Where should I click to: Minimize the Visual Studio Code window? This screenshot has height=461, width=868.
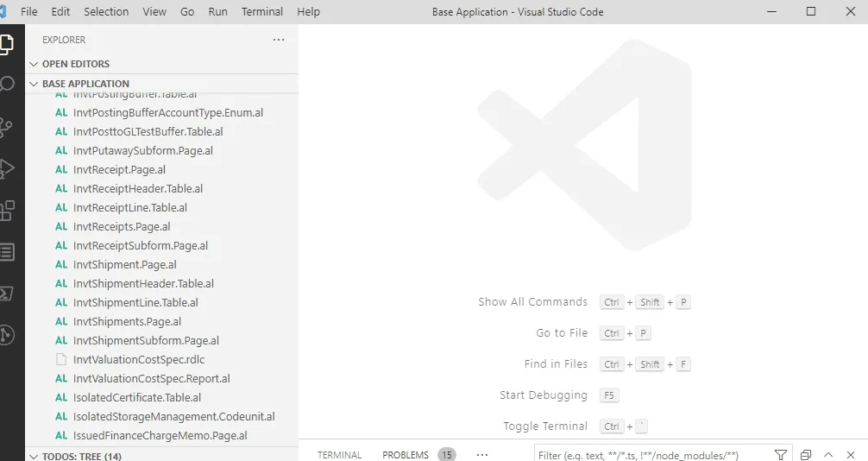coord(771,11)
